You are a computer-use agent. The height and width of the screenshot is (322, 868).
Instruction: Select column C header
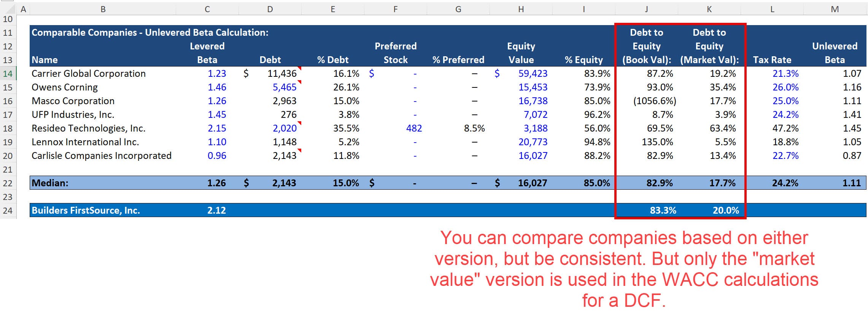tap(207, 9)
